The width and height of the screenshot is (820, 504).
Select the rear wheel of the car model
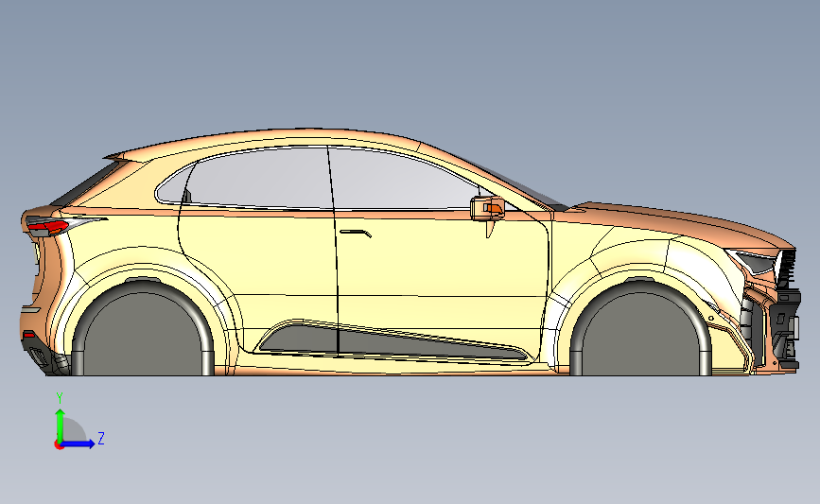tap(142, 328)
